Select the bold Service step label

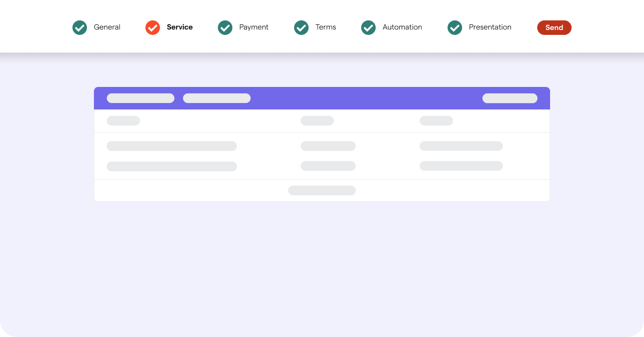coord(179,27)
